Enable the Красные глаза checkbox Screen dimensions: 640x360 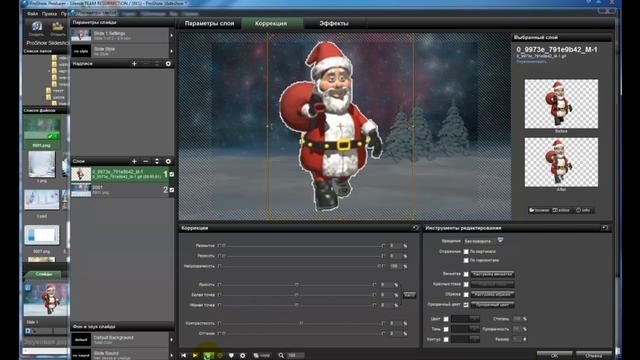click(x=466, y=284)
